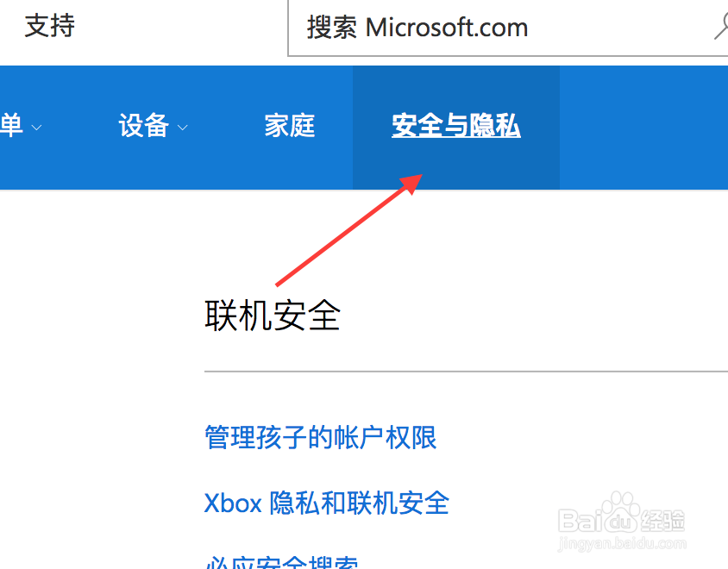The image size is (728, 569).
Task: Click the jingyan.baidu.com watermark text
Action: coord(622,543)
